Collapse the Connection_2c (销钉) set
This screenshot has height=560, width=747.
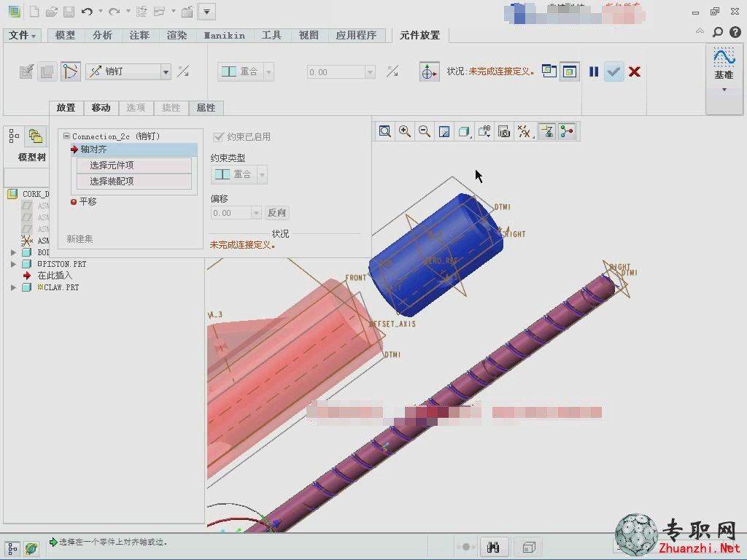click(x=66, y=136)
